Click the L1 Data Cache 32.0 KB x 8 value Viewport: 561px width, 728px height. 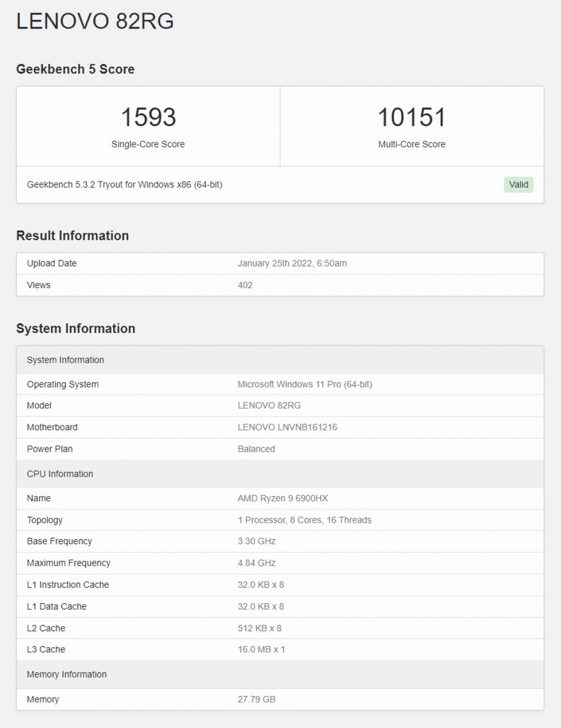(261, 606)
